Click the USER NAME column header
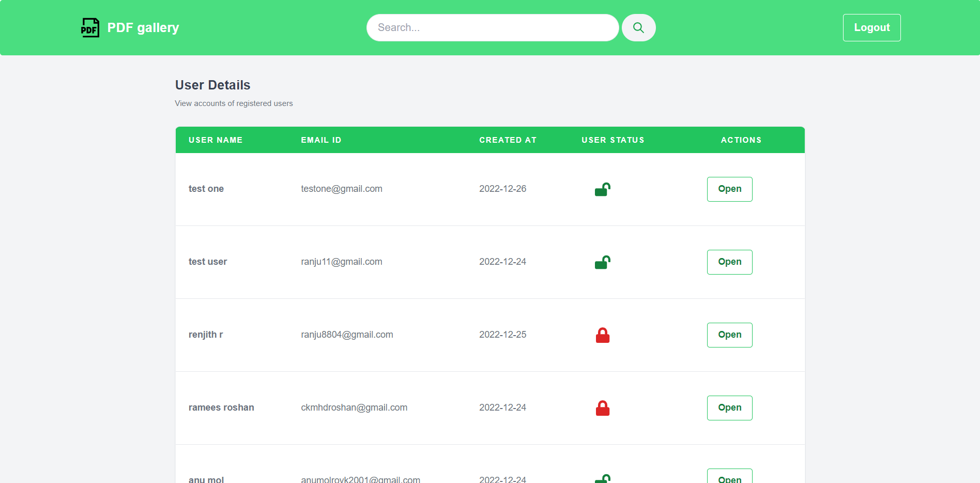Image resolution: width=980 pixels, height=483 pixels. tap(216, 140)
